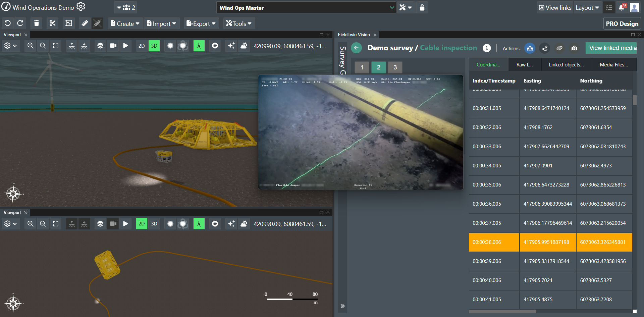Switch bottom viewport to 3D mode
The image size is (644, 317).
[154, 224]
